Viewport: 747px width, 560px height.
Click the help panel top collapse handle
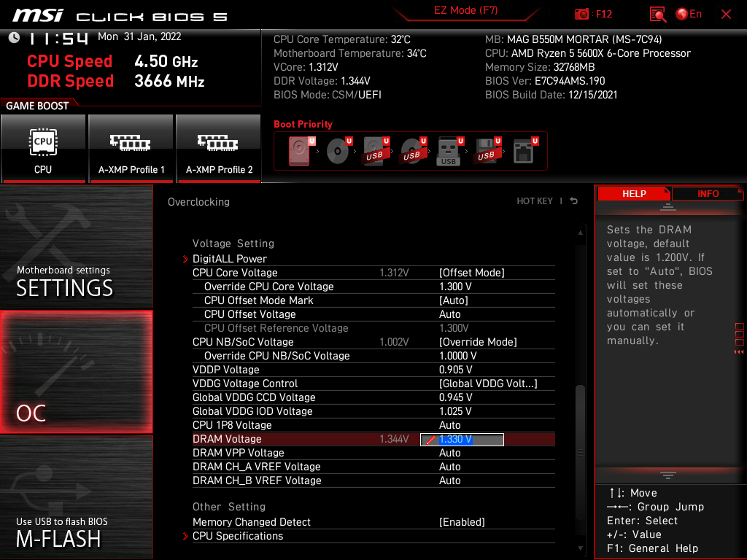(x=668, y=206)
